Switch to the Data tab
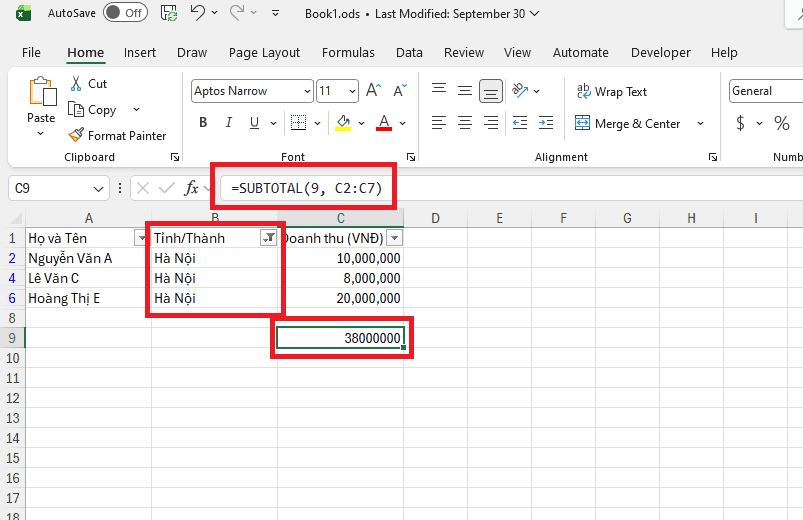The image size is (803, 520). tap(409, 52)
